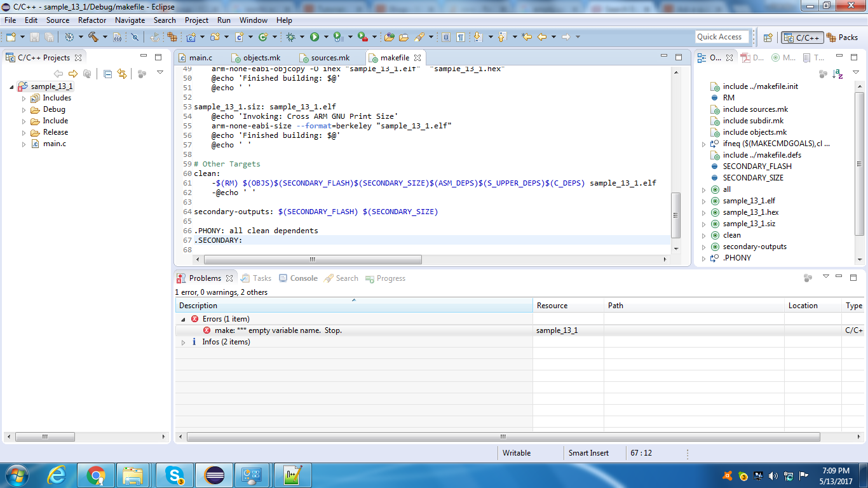Click the Projects panel forward arrow

point(72,74)
